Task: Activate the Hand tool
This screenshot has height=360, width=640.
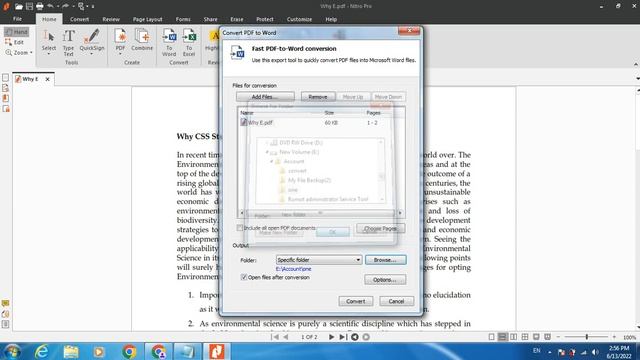Action: [16, 32]
